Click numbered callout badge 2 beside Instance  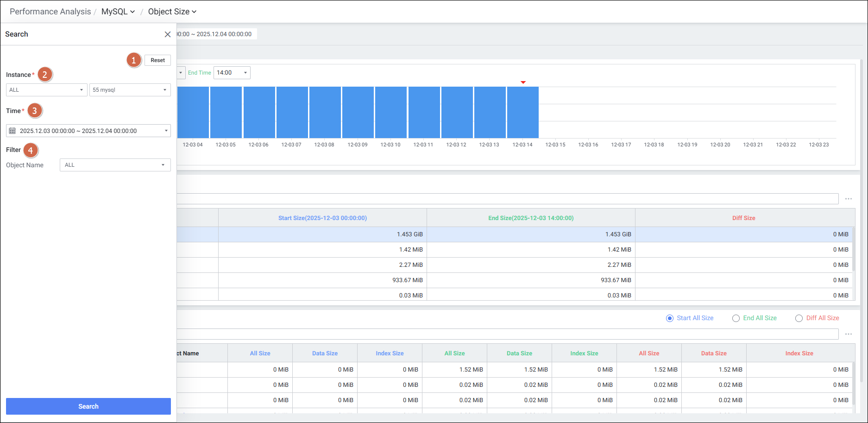coord(45,75)
